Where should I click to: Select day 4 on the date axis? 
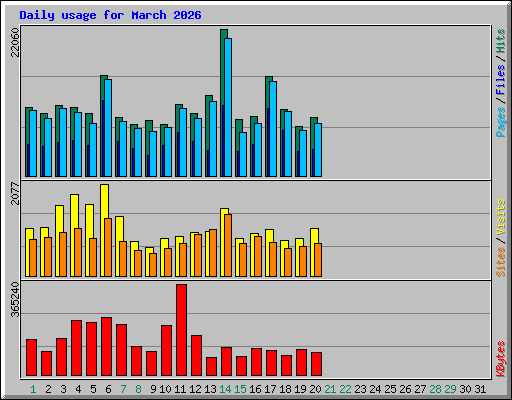click(x=78, y=389)
